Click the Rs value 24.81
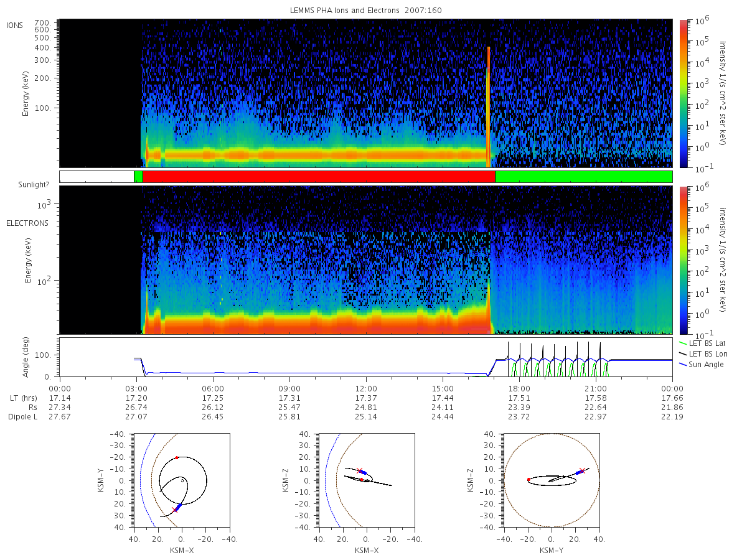 coord(366,407)
